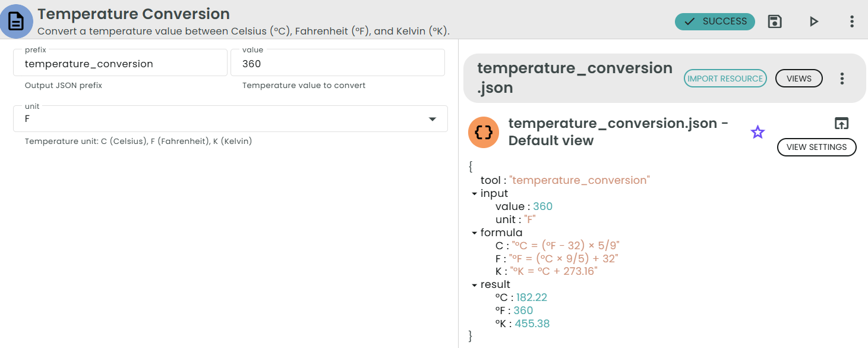Screen dimensions: 868x348
Task: Open the top-right kebab menu
Action: 851,21
